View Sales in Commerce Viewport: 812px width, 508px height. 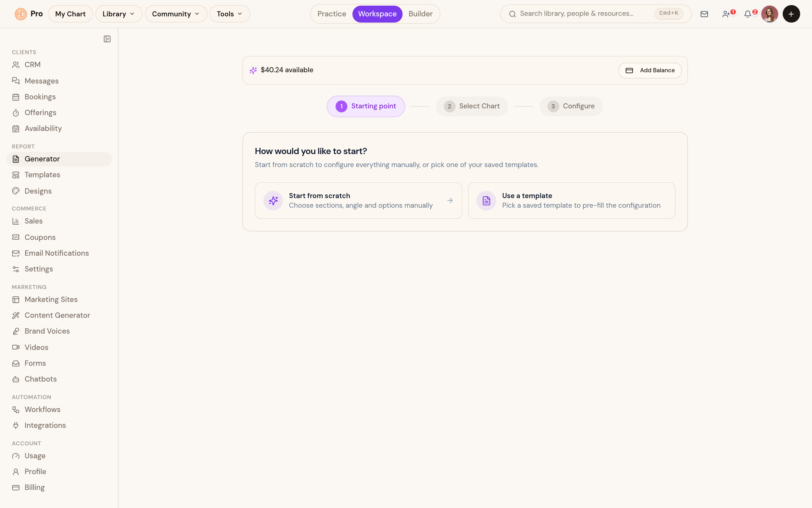[x=59, y=221]
